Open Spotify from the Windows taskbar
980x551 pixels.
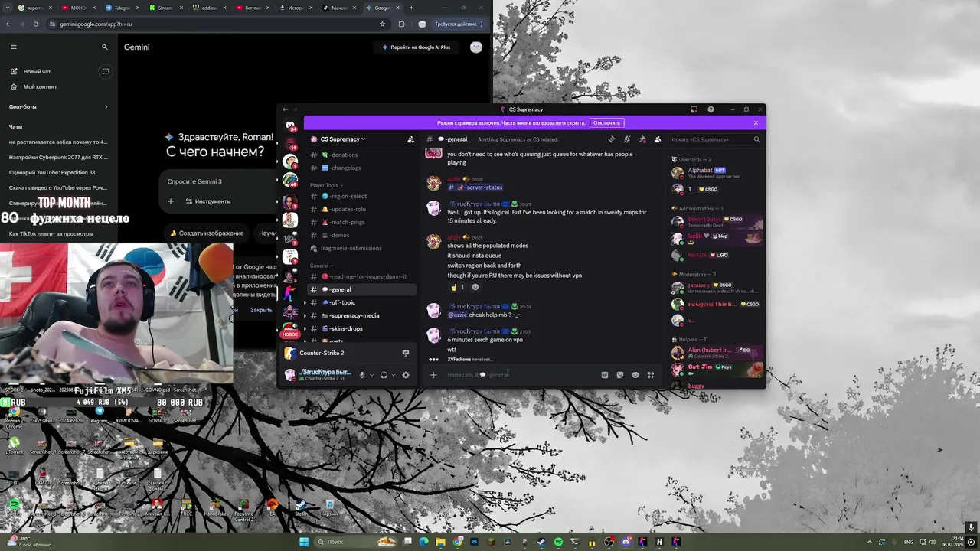[x=558, y=542]
